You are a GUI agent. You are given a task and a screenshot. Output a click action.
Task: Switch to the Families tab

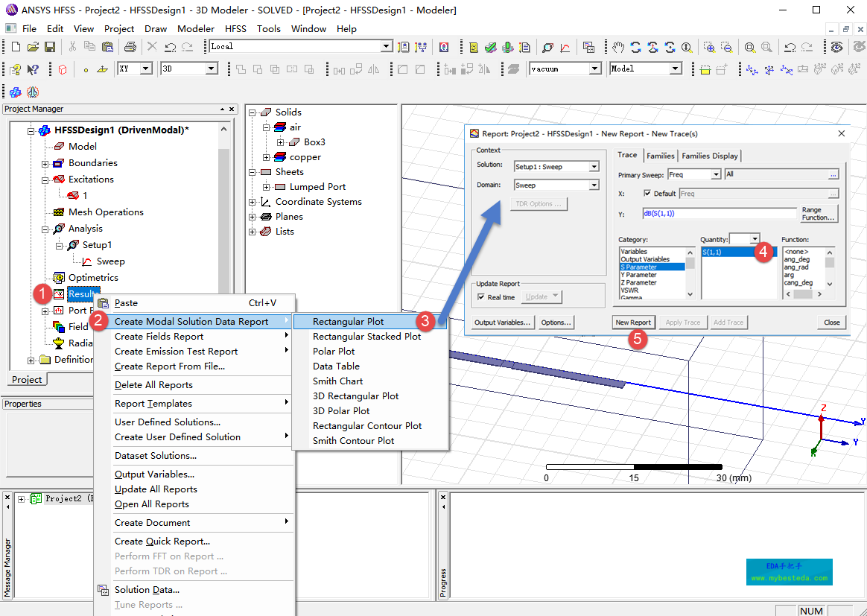[660, 156]
